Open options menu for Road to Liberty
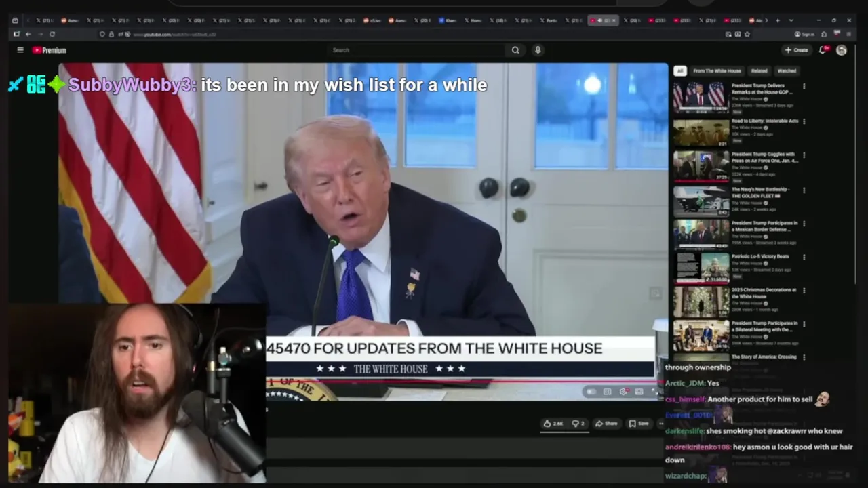Viewport: 868px width, 488px height. (804, 121)
